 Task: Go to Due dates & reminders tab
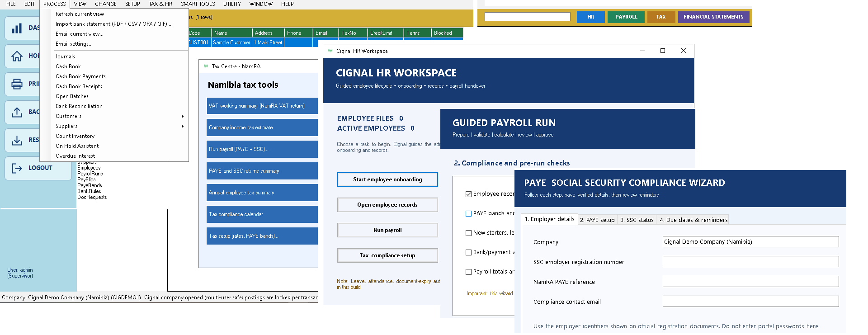coord(693,220)
